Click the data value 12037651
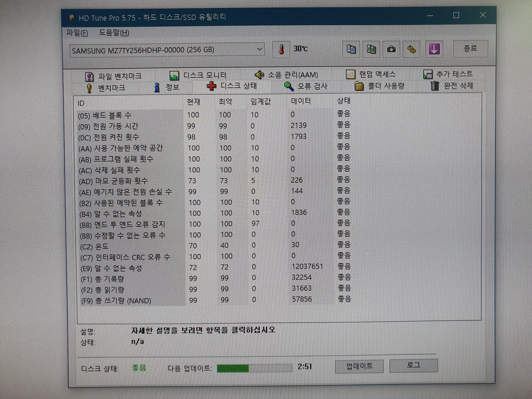 pyautogui.click(x=307, y=267)
